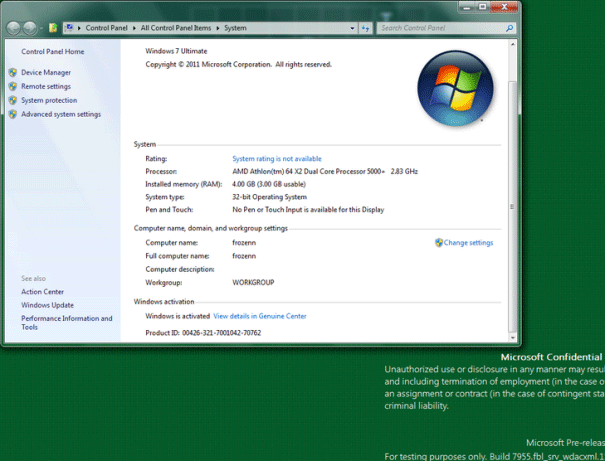Click the 4.00 GB installed memory value
605x461 pixels.
(x=269, y=184)
